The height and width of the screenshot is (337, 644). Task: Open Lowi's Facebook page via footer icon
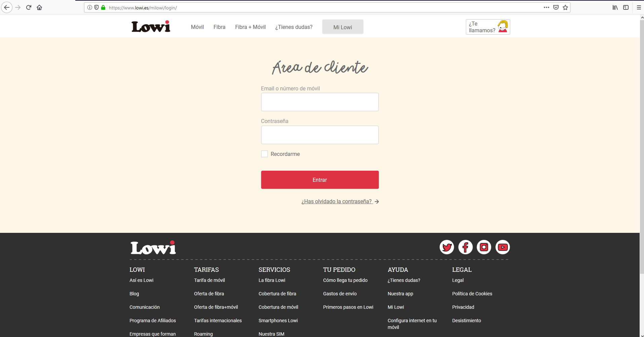click(465, 247)
